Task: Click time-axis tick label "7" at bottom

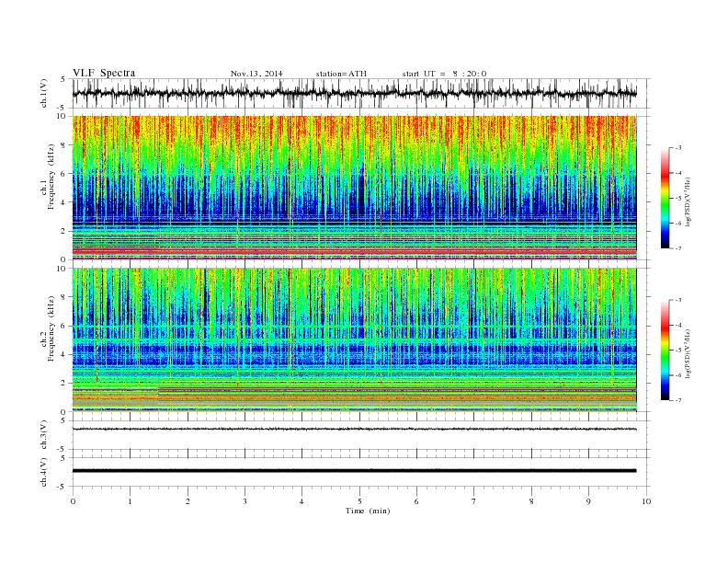Action: pos(474,501)
